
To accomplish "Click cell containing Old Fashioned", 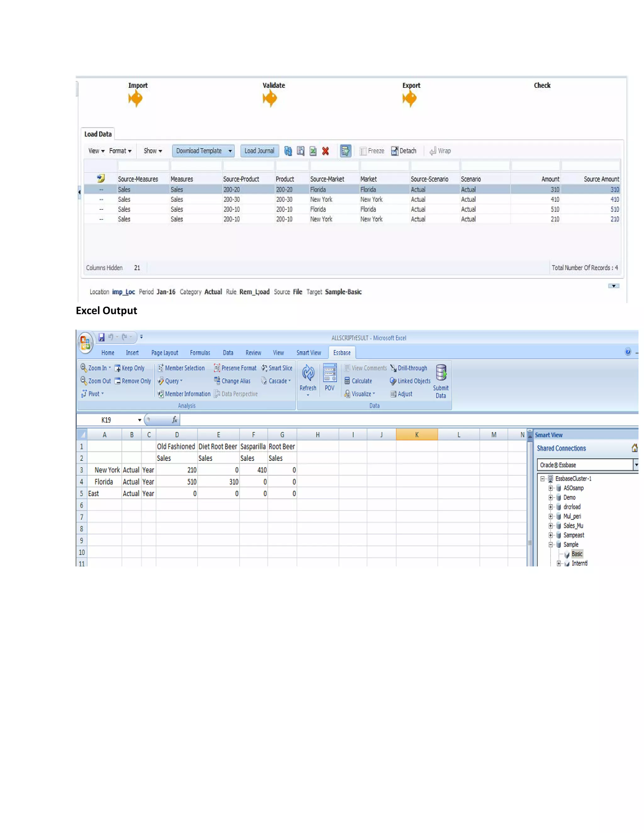I will (x=177, y=447).
